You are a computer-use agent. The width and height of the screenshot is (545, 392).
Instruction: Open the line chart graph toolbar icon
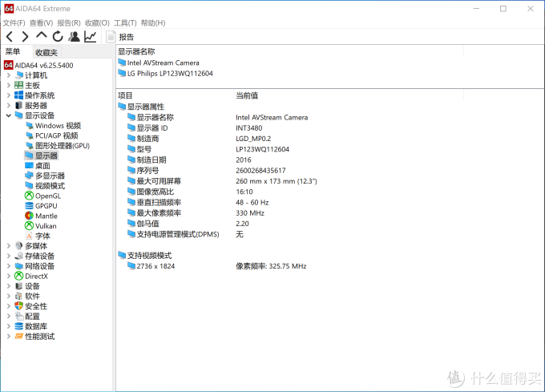click(x=91, y=37)
